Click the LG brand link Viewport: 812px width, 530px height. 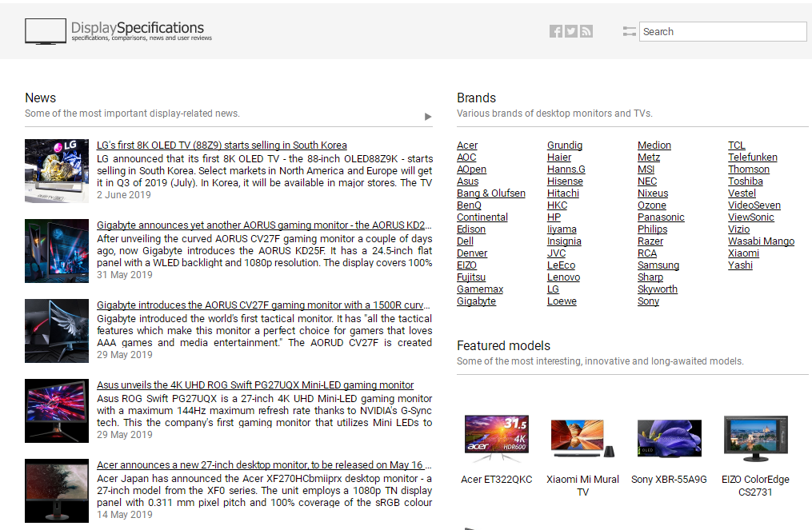(x=553, y=289)
